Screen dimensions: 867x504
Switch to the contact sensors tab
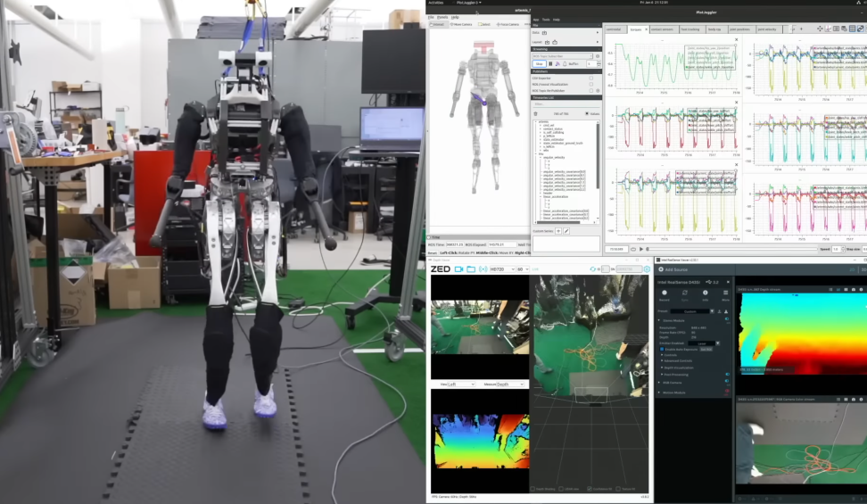[662, 29]
